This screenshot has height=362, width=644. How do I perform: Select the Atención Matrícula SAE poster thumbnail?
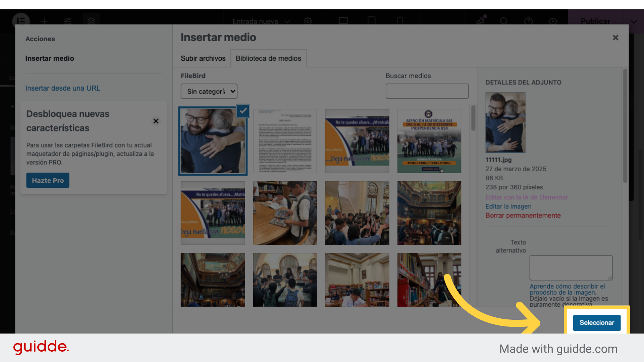[x=429, y=141]
